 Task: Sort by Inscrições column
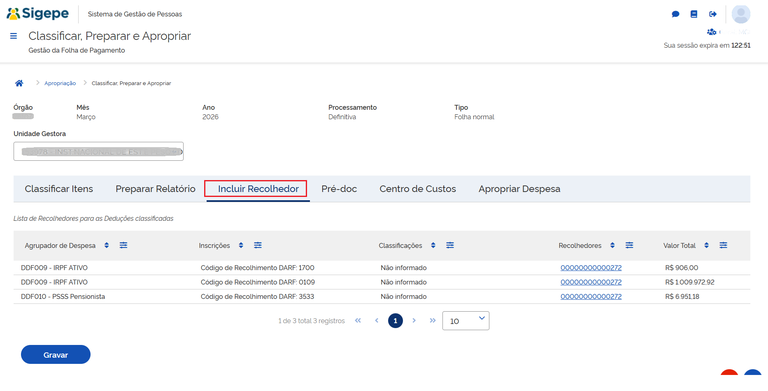tap(241, 245)
